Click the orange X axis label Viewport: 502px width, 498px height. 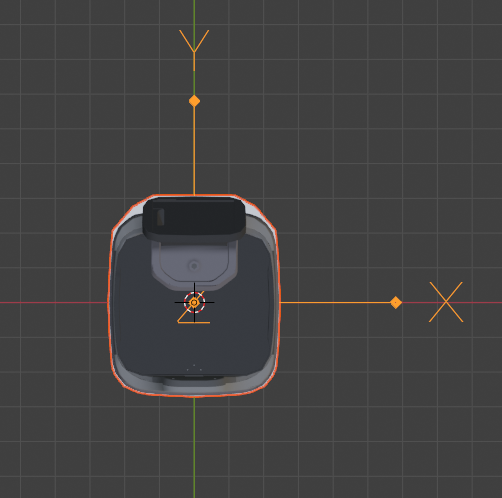pos(446,302)
